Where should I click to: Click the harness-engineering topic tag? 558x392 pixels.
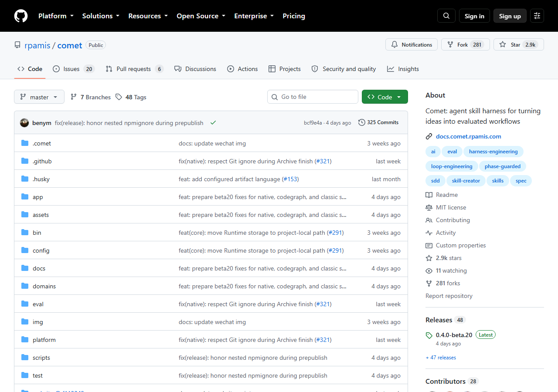point(493,152)
